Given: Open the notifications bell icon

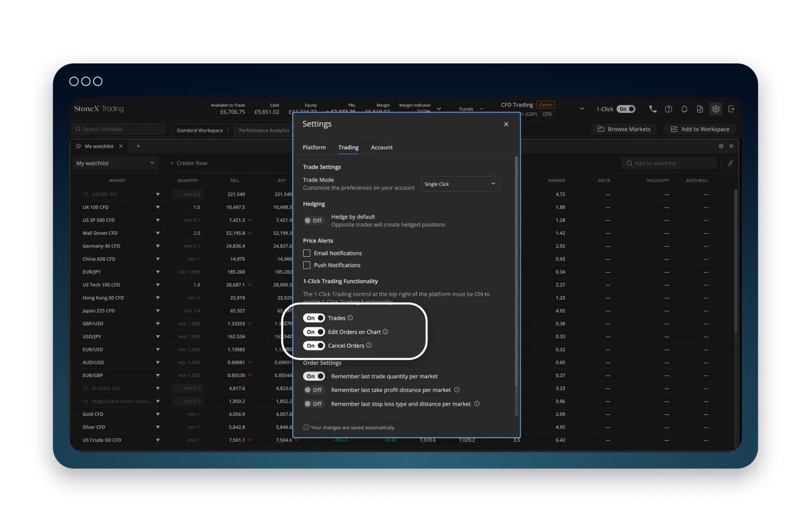Looking at the screenshot, I should pyautogui.click(x=684, y=109).
